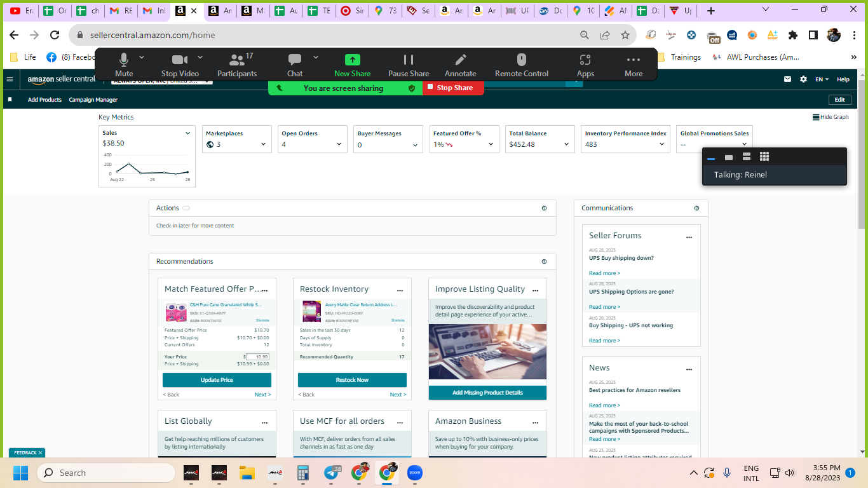Open Campaign Manager
The height and width of the screenshot is (488, 868).
tap(93, 100)
